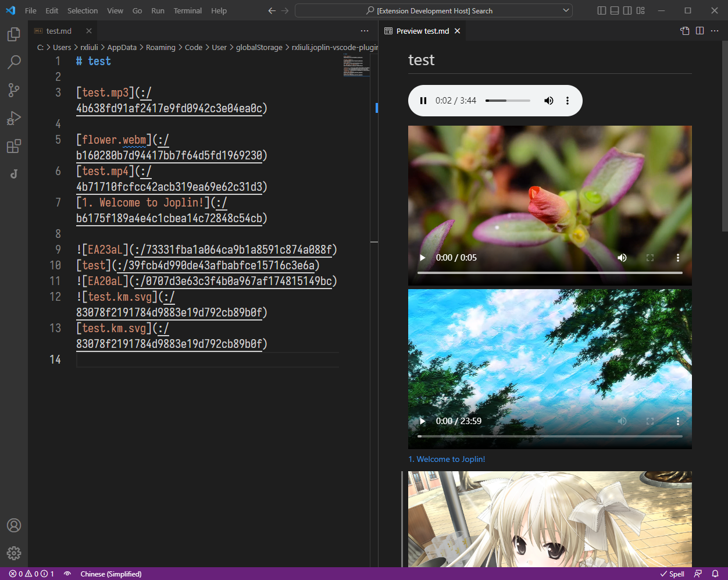This screenshot has height=580, width=728.
Task: Toggle the sky video volume icon
Action: [x=622, y=421]
